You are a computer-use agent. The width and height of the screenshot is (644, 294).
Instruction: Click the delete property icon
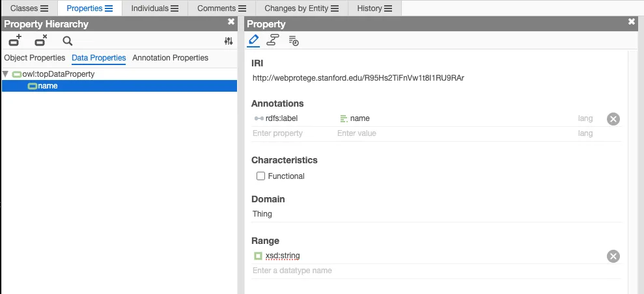[x=40, y=40]
